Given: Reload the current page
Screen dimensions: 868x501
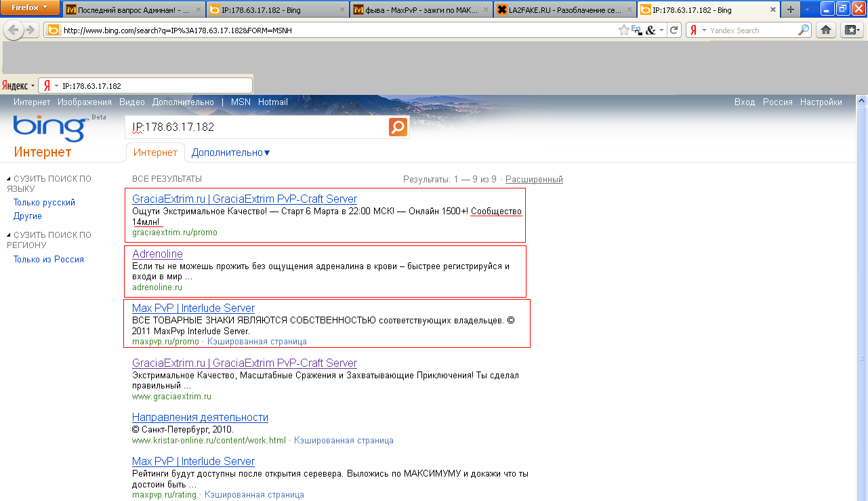Looking at the screenshot, I should pyautogui.click(x=674, y=31).
